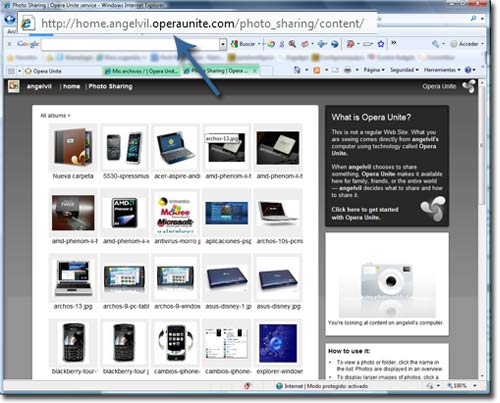Image resolution: width=500 pixels, height=403 pixels.
Task: Open the search magnifier at the title bar's right
Action: click(473, 19)
